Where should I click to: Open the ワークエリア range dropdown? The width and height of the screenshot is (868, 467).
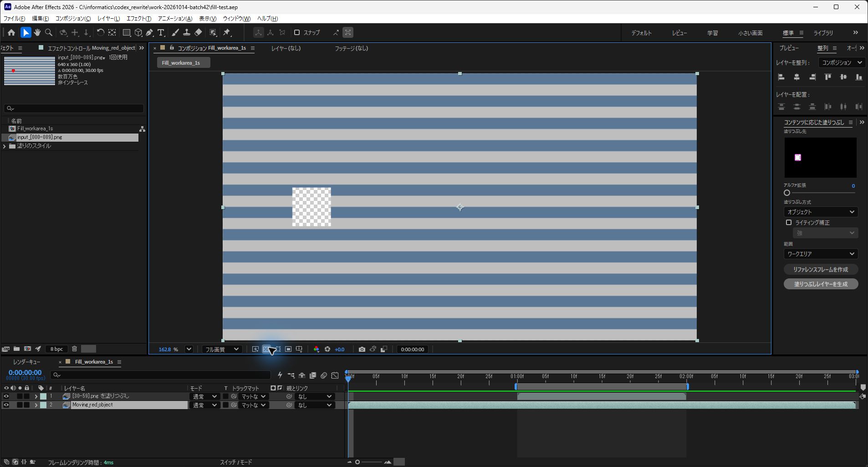[x=821, y=254]
